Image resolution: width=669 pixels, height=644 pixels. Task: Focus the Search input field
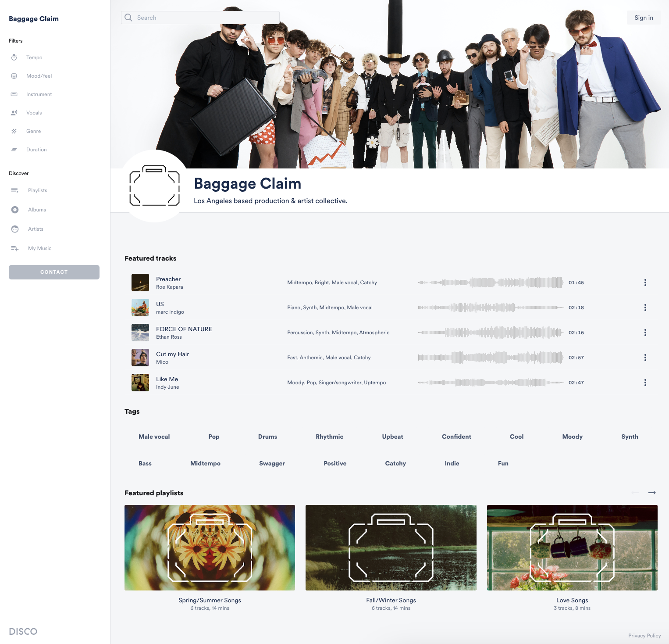coord(200,18)
